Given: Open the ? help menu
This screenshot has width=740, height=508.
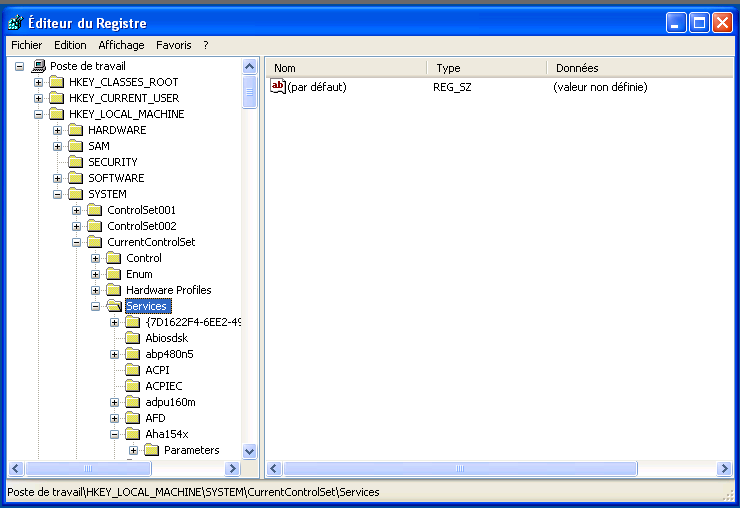Looking at the screenshot, I should click(206, 45).
